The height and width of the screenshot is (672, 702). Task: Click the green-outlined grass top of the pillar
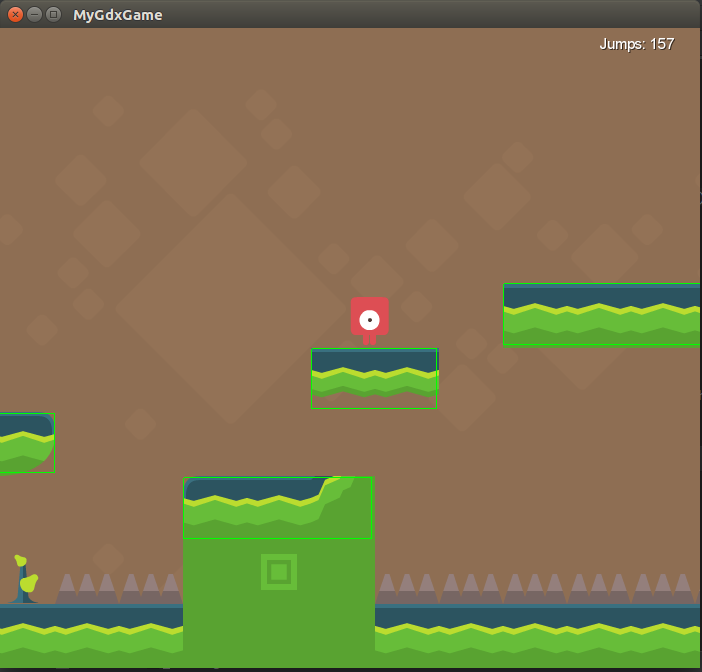coord(277,507)
